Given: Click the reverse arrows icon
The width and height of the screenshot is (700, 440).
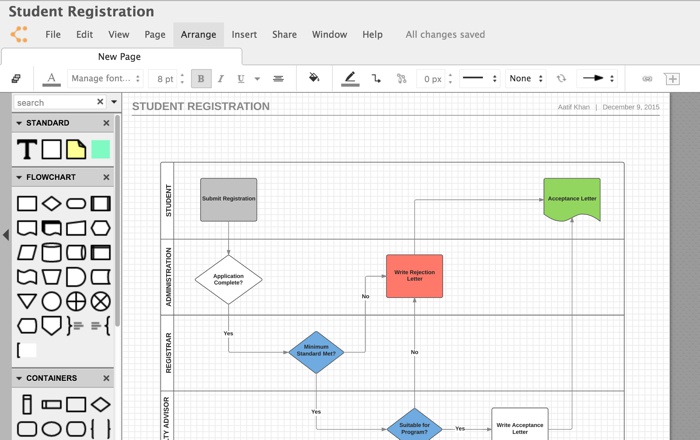Looking at the screenshot, I should pyautogui.click(x=561, y=79).
